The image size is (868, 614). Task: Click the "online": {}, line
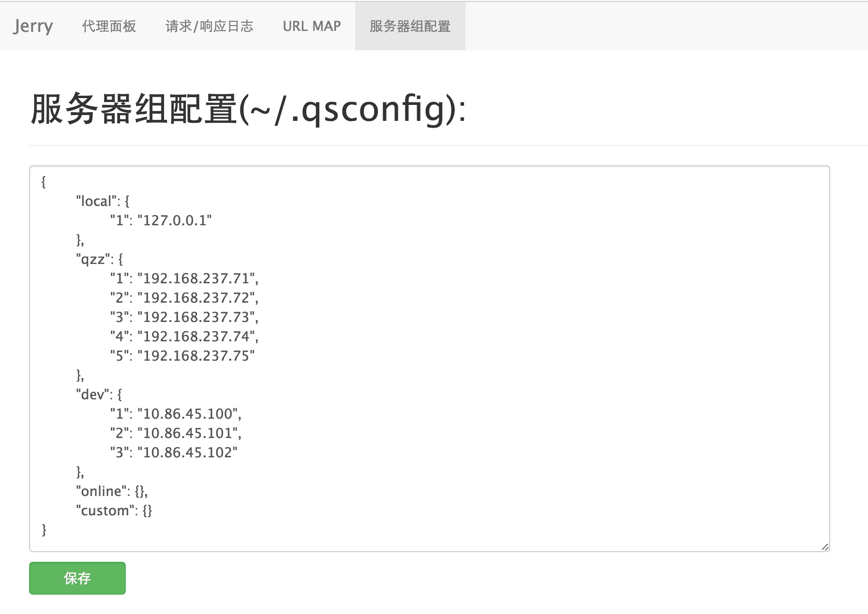click(112, 491)
